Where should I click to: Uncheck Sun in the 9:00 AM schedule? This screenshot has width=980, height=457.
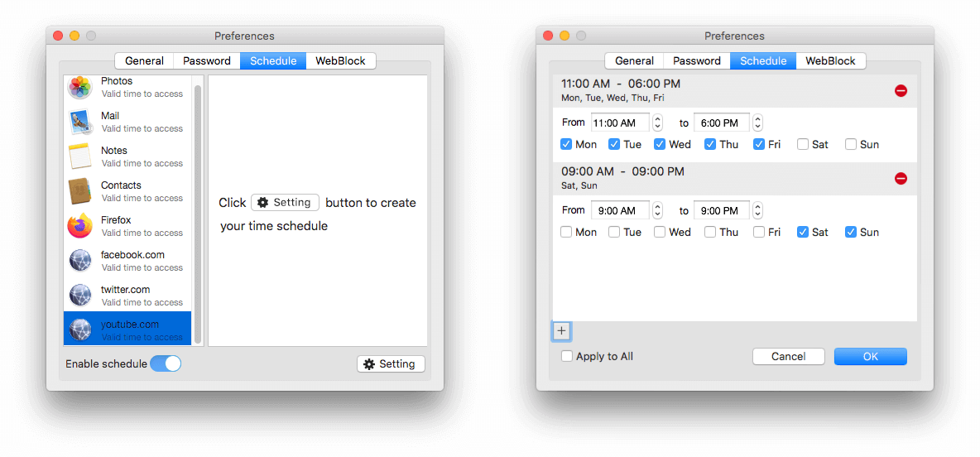[851, 232]
